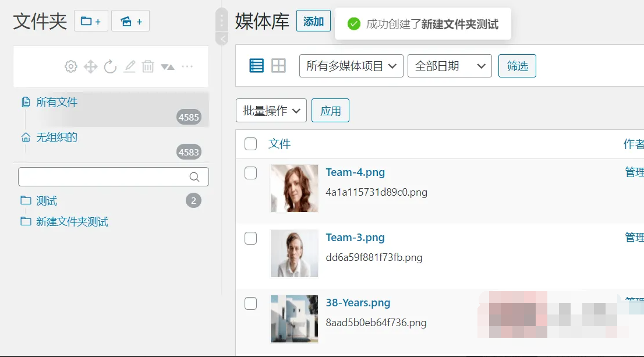Viewport: 644px width, 357px height.
Task: Click the sidebar drag dots handle
Action: tap(221, 20)
